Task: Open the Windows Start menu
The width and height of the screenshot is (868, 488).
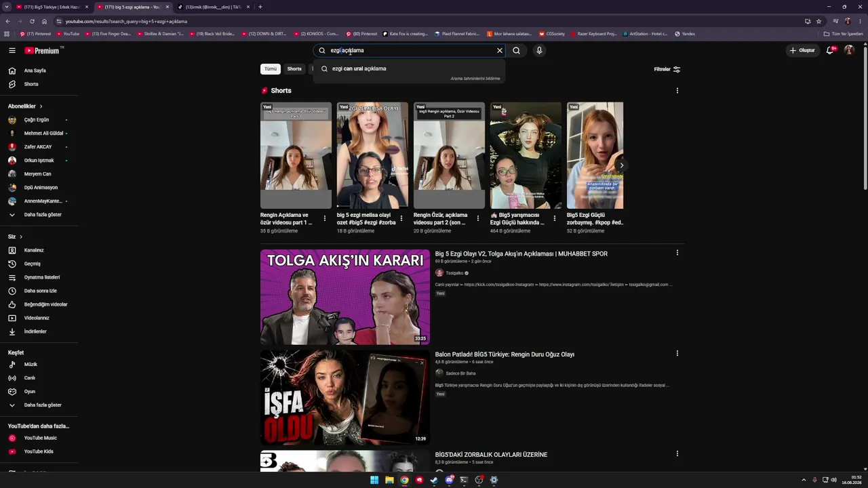Action: (374, 480)
